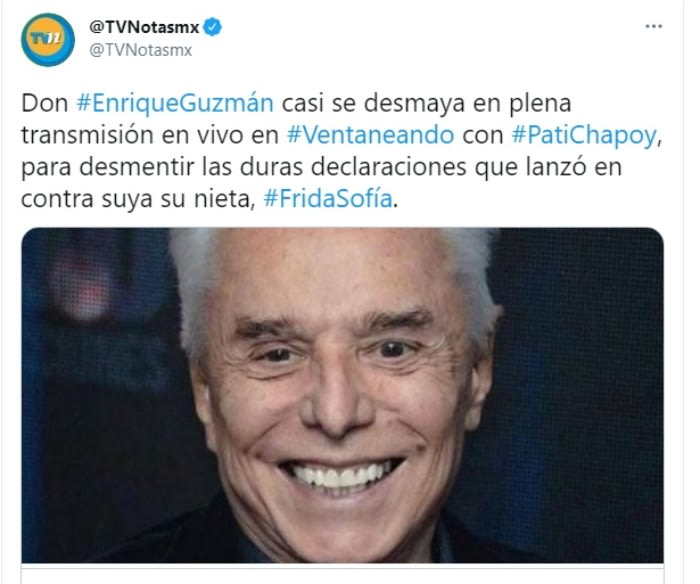This screenshot has width=700, height=584.
Task: Open the TVNotas profile avatar
Action: tap(48, 40)
